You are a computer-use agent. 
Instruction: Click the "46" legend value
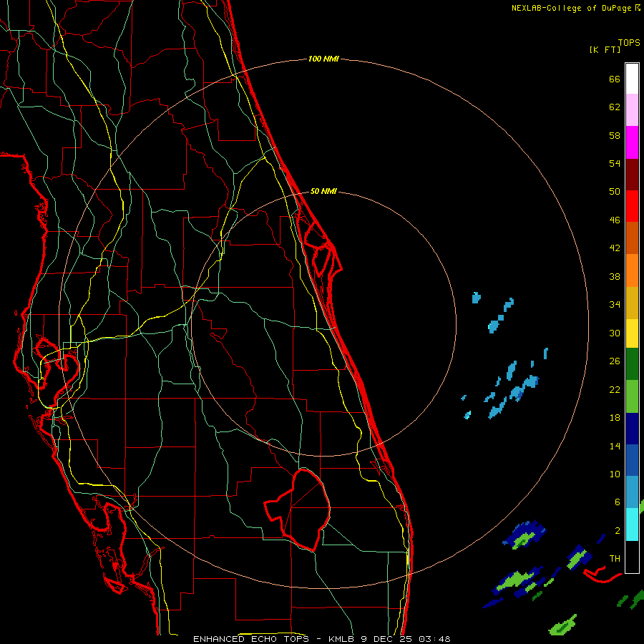615,220
